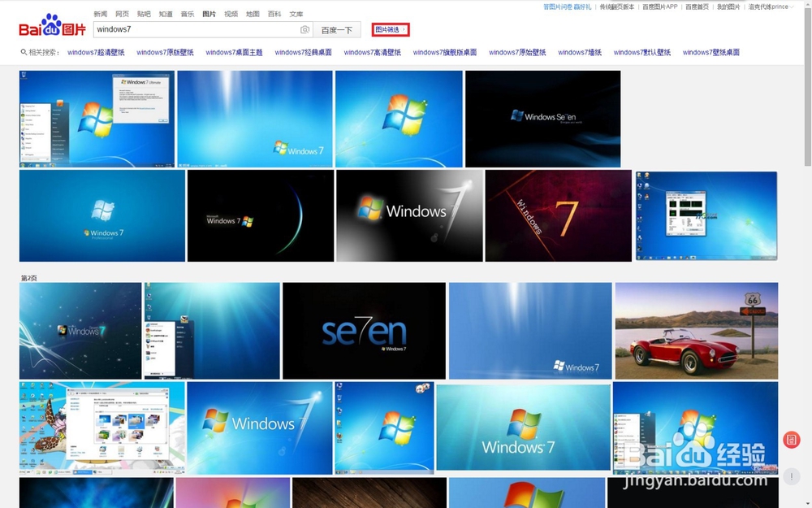Open Windows 7 Ultimate about-dialog desktop thumbnail

(97, 119)
